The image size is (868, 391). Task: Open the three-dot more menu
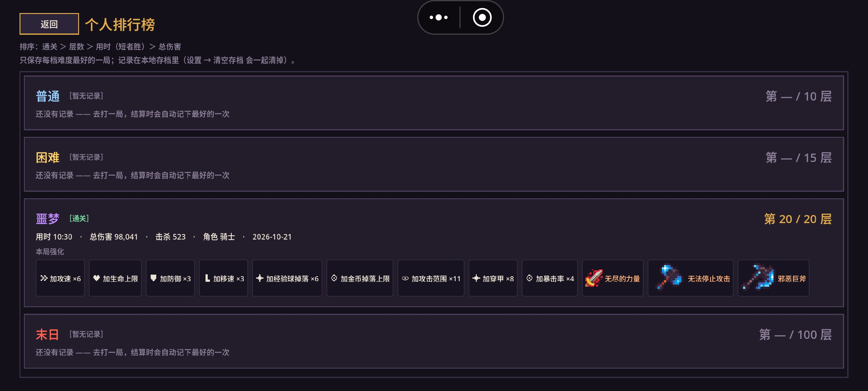[438, 17]
